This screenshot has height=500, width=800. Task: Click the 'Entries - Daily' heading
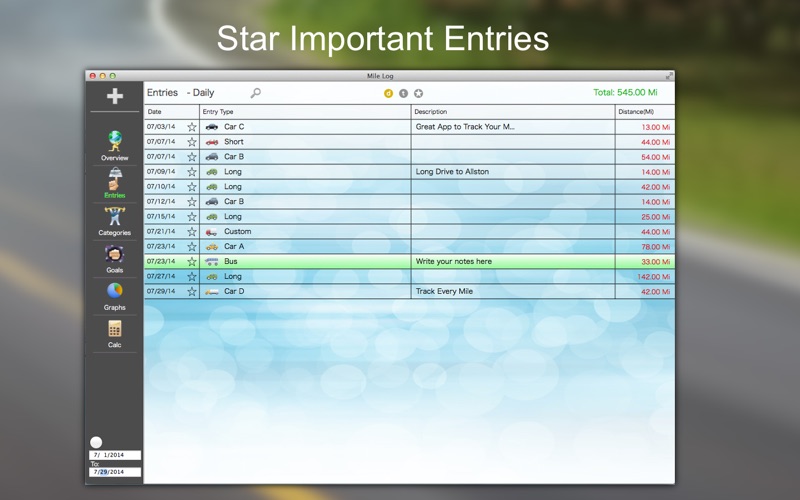coord(181,93)
